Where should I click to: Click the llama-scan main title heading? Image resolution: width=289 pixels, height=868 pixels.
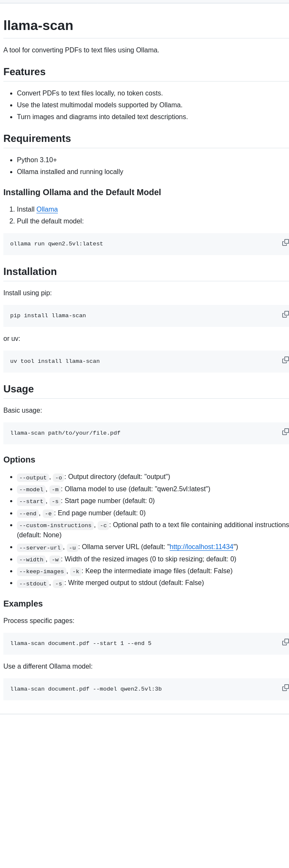pyautogui.click(x=38, y=25)
